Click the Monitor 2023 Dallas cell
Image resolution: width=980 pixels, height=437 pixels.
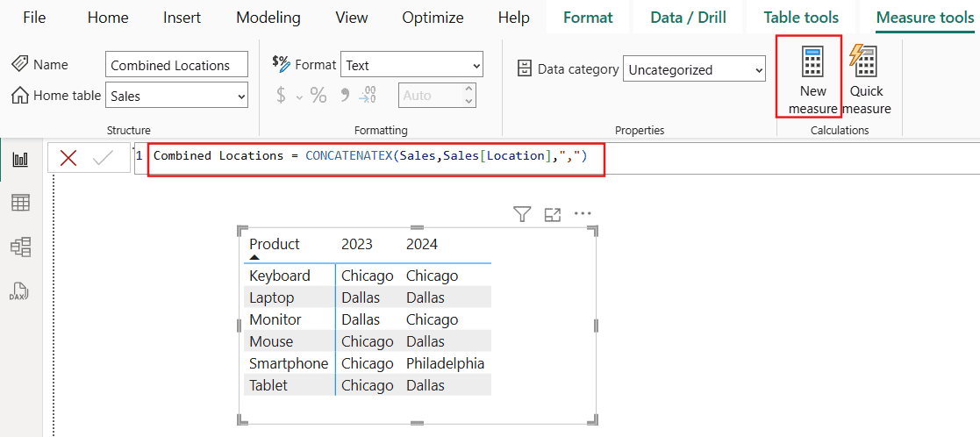(x=361, y=319)
